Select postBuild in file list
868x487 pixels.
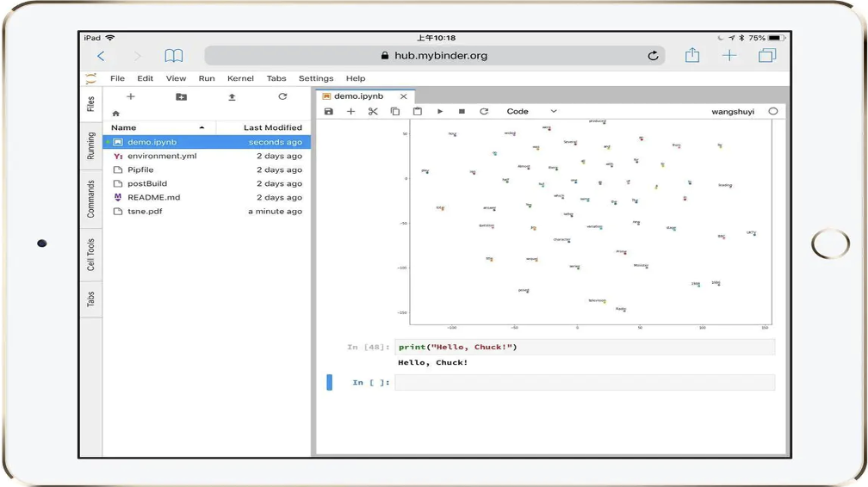point(207,184)
